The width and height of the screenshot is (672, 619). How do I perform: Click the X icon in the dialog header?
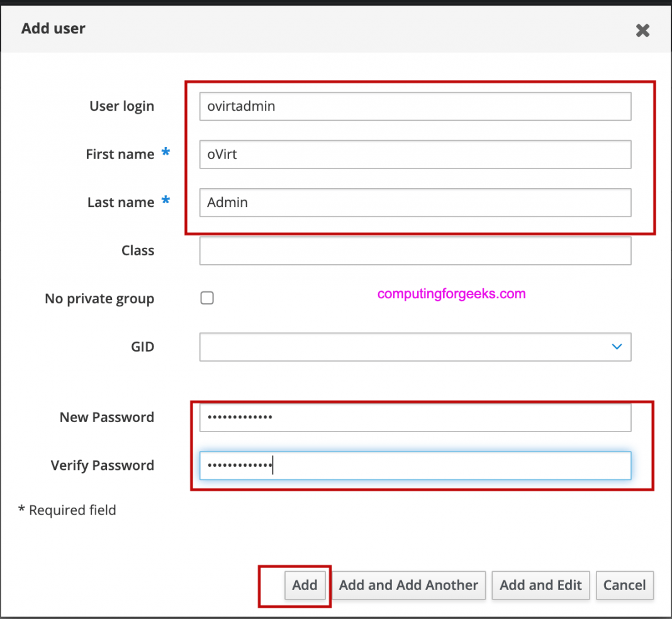pyautogui.click(x=642, y=30)
